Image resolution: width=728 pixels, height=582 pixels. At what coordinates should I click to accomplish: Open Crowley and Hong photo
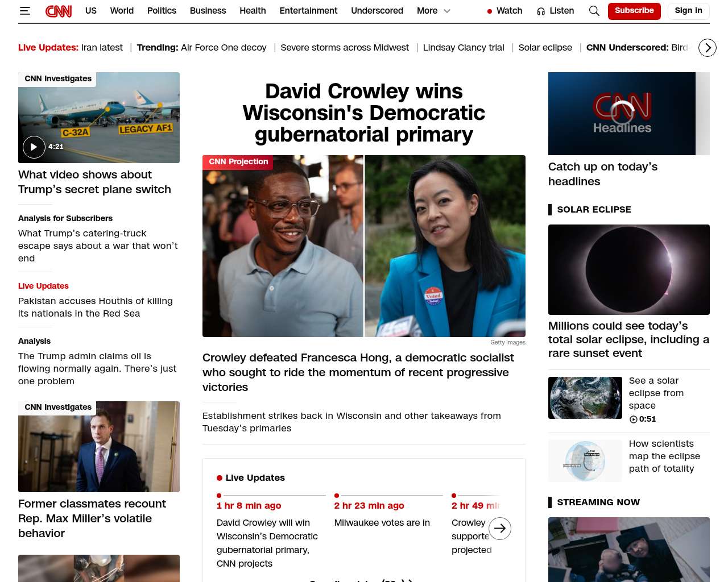click(x=364, y=246)
